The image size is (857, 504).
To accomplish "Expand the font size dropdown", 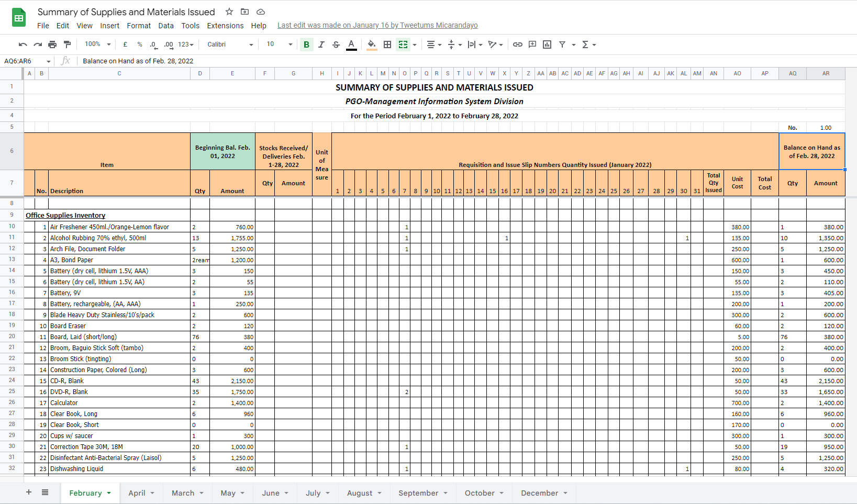I will coord(280,44).
